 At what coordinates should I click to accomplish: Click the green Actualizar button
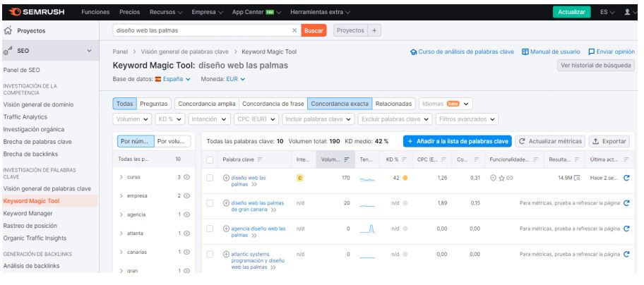click(571, 12)
